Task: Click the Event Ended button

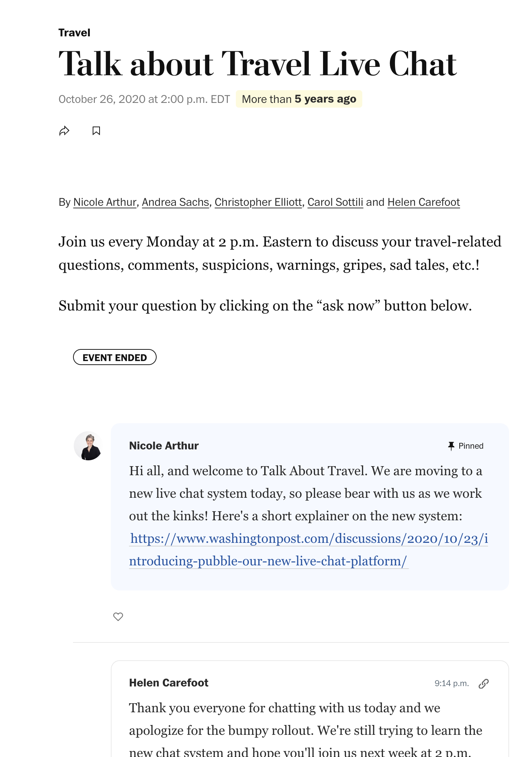Action: tap(115, 357)
